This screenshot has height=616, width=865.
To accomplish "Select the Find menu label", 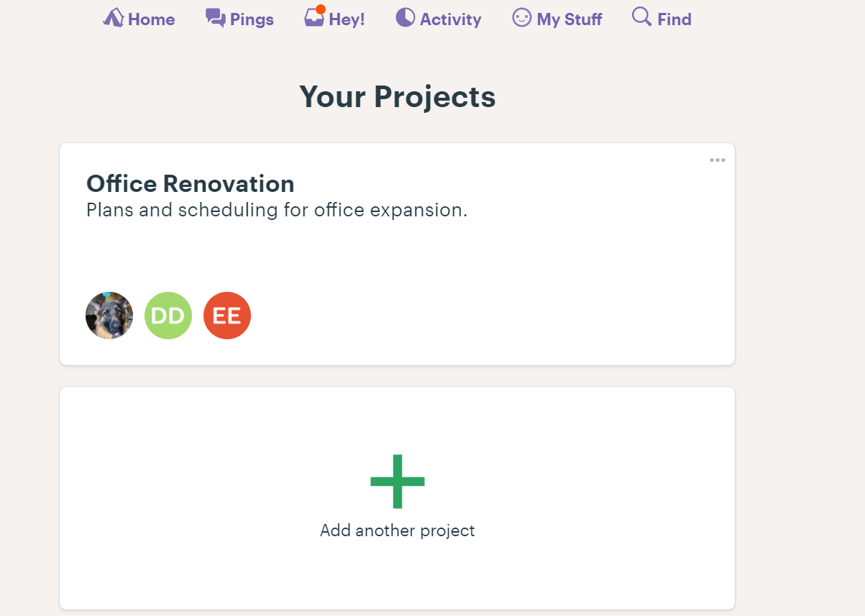I will (x=674, y=19).
